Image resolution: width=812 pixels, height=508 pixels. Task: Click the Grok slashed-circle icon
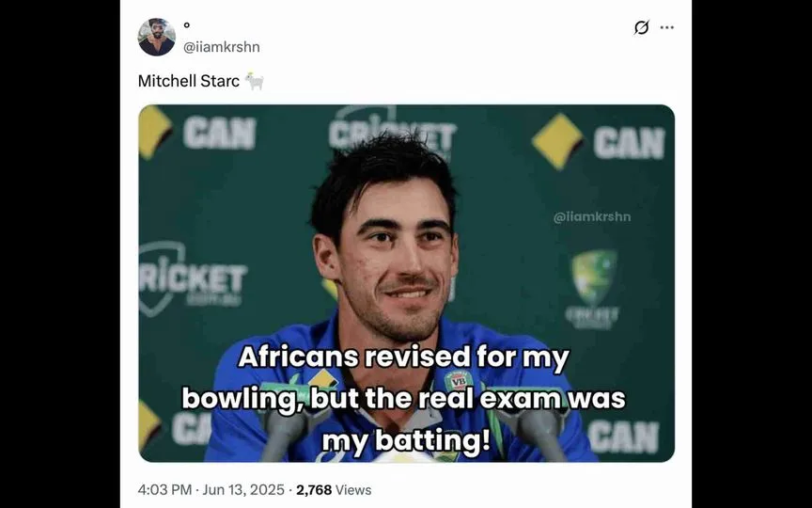(641, 27)
